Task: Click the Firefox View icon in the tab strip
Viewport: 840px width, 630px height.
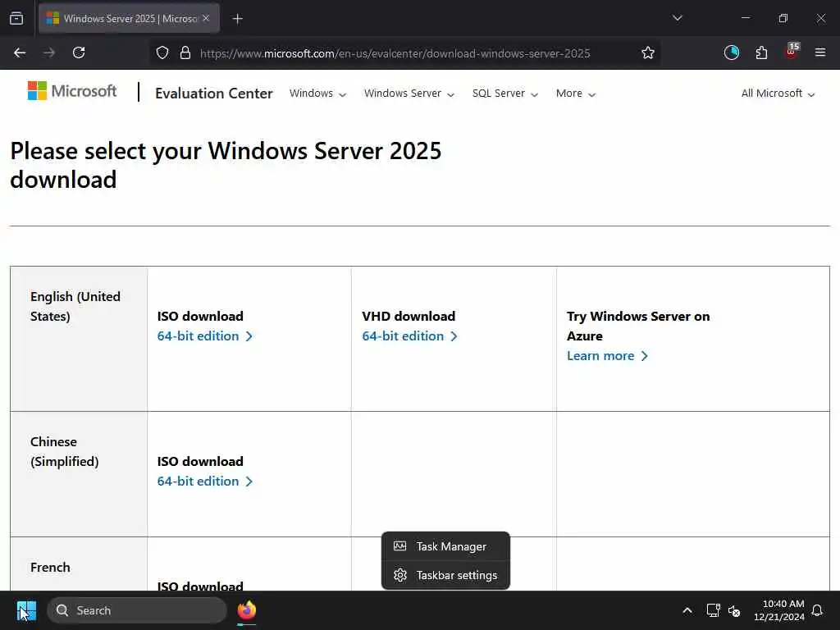Action: pos(16,19)
